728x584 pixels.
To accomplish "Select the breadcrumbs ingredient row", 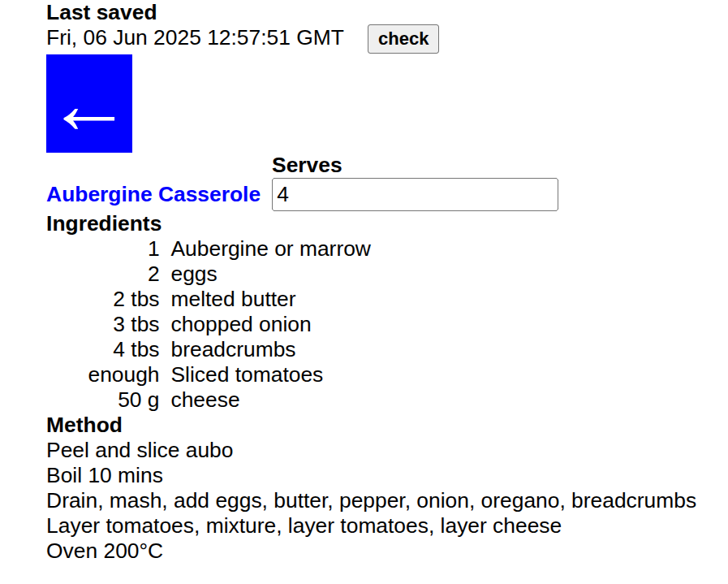I will (x=233, y=349).
